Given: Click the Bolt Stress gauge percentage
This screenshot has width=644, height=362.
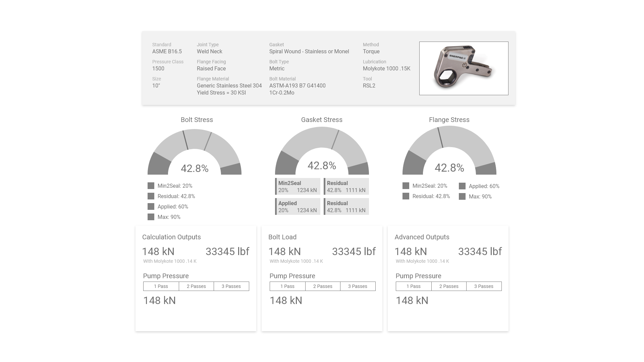Looking at the screenshot, I should 195,168.
